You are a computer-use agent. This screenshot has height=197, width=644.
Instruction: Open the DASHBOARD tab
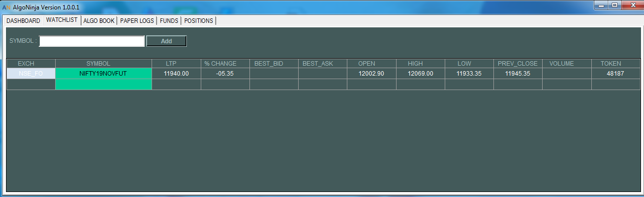point(23,21)
